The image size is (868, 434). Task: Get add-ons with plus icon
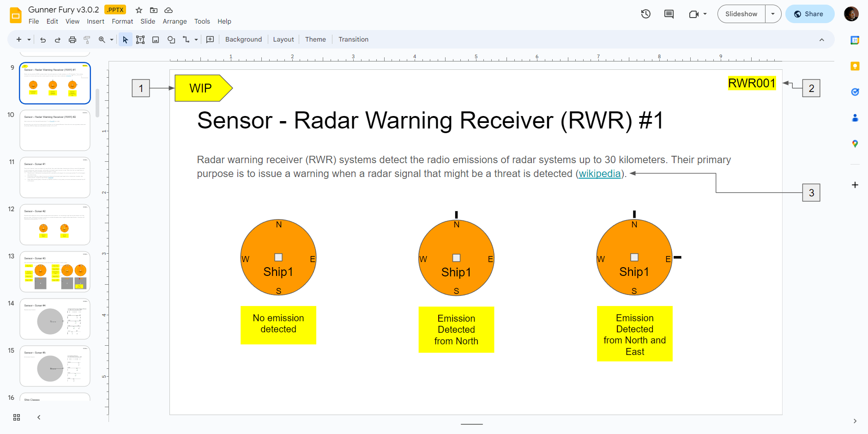pyautogui.click(x=855, y=185)
